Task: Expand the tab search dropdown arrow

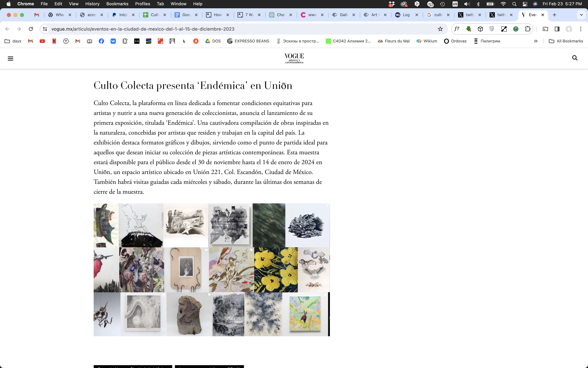Action: [581, 15]
